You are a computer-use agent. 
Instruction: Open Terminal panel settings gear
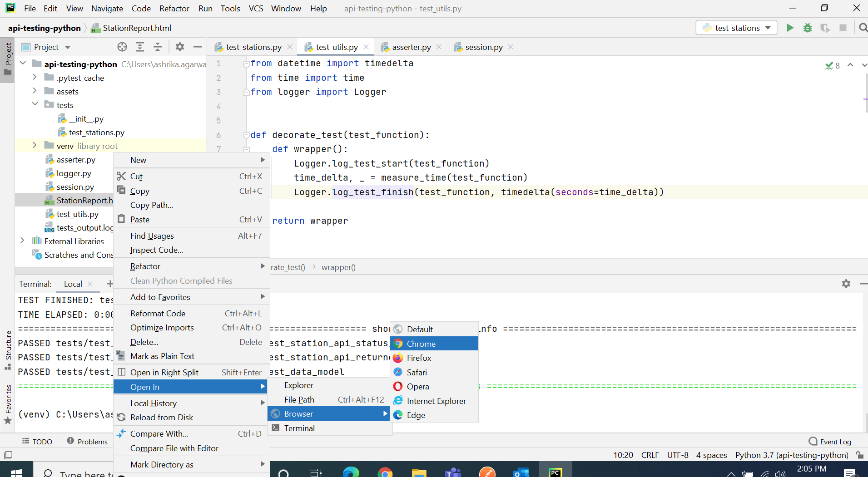coord(846,284)
